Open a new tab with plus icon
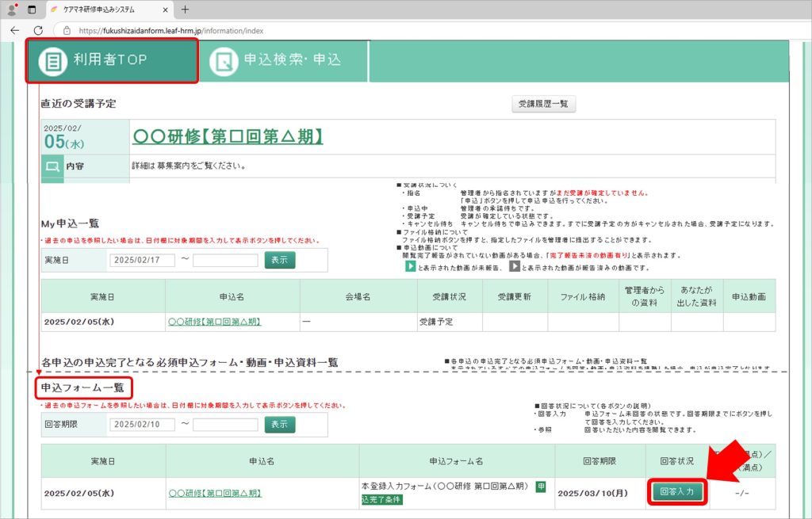Viewport: 812px width, 519px height. 185,10
